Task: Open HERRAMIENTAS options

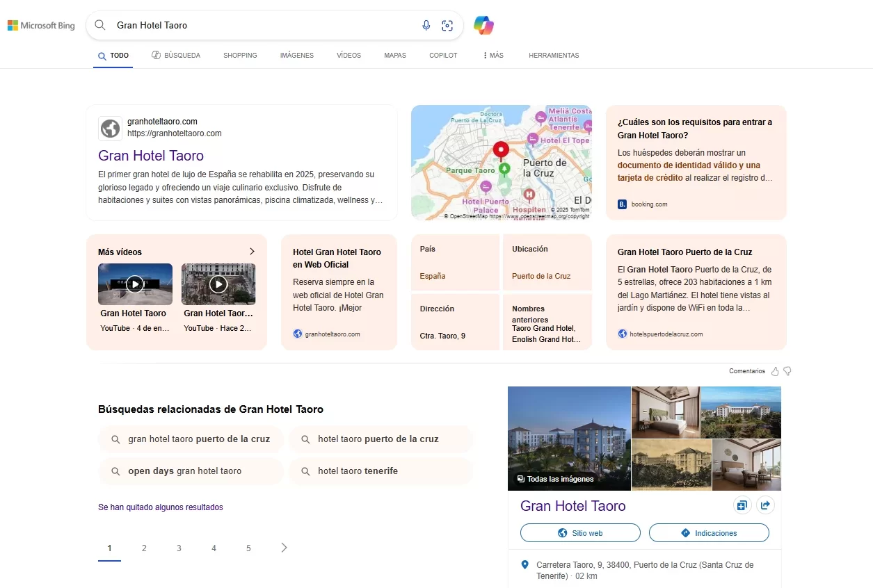Action: click(554, 56)
